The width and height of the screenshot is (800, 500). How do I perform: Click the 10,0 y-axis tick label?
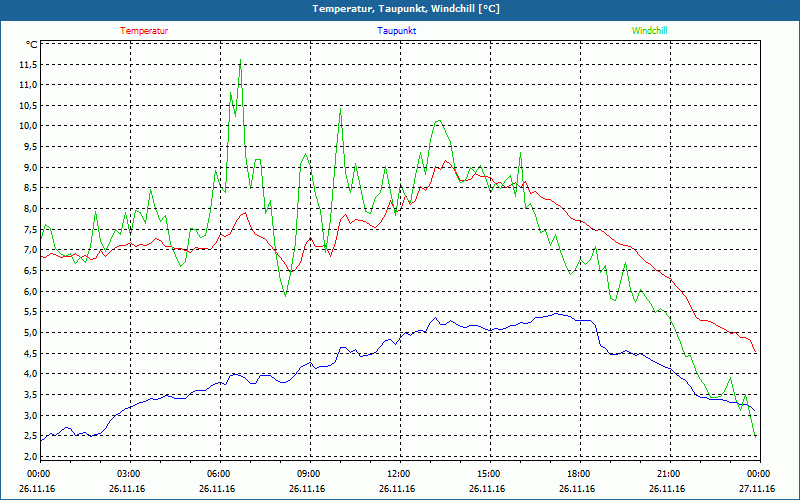pos(27,126)
